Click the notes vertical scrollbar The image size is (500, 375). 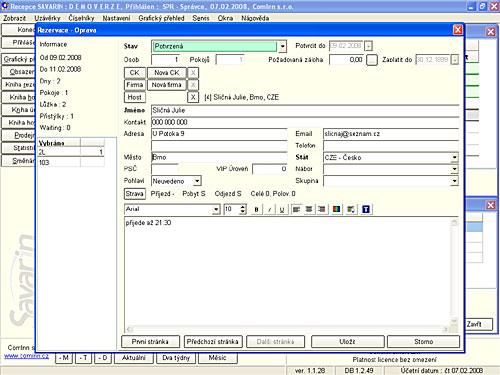[x=454, y=271]
